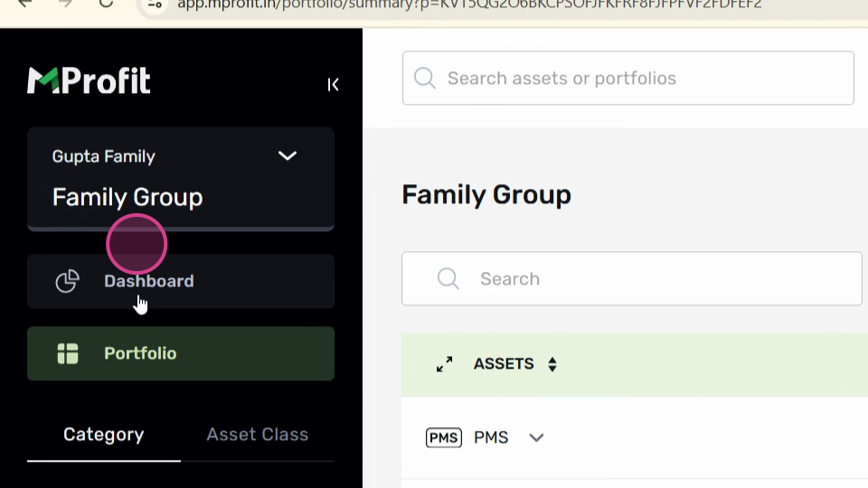Image resolution: width=868 pixels, height=488 pixels.
Task: Sort by the ASSETS column arrows
Action: click(x=552, y=364)
